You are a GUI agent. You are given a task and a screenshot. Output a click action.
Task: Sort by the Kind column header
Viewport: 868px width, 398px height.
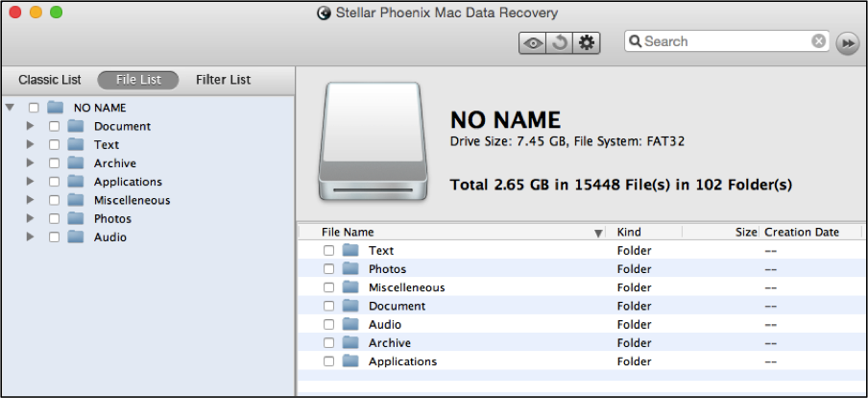(643, 233)
